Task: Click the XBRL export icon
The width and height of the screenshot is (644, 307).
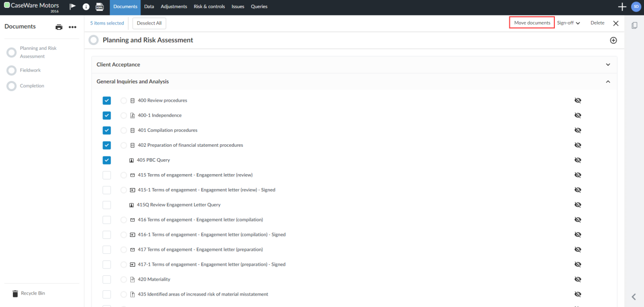Action: pyautogui.click(x=99, y=7)
